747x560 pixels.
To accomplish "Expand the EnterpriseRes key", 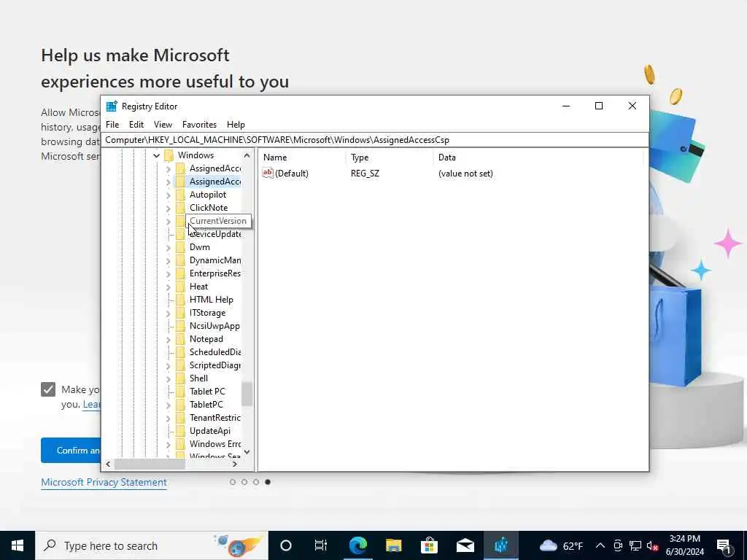I will [169, 274].
